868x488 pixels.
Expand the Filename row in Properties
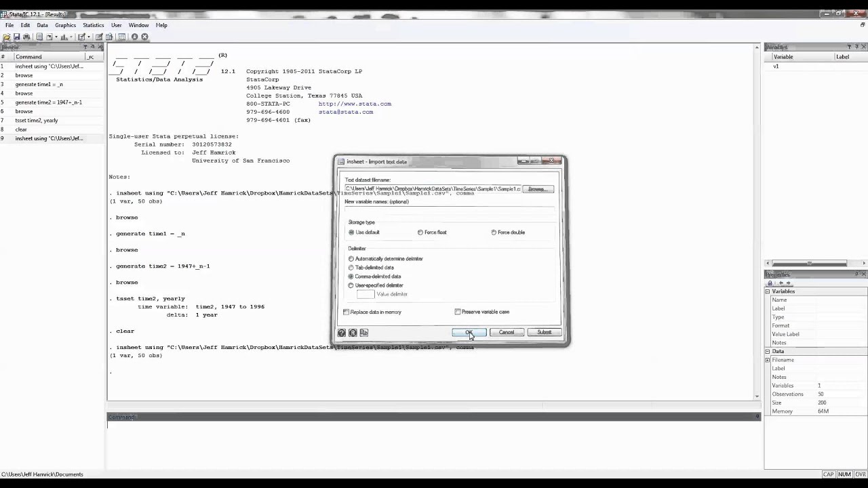(x=768, y=360)
